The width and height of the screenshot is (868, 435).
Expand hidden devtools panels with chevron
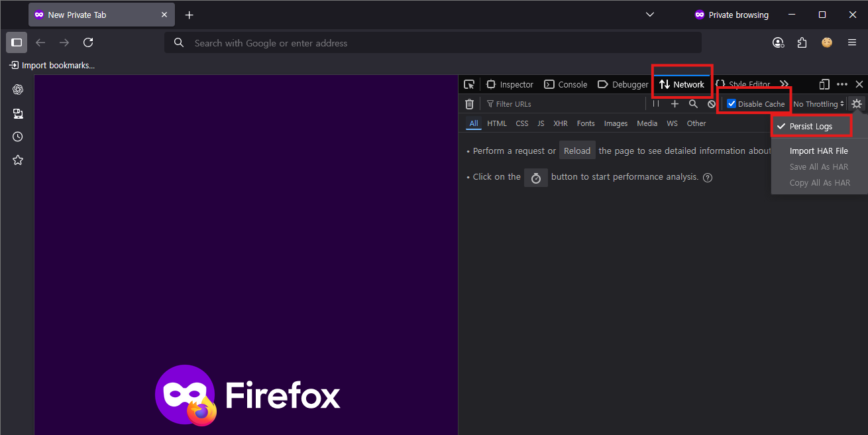click(x=785, y=84)
